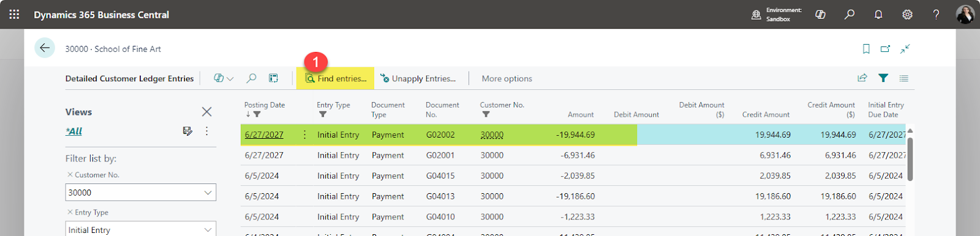Image resolution: width=980 pixels, height=236 pixels.
Task: Open the Document Type column header
Action: 388,109
